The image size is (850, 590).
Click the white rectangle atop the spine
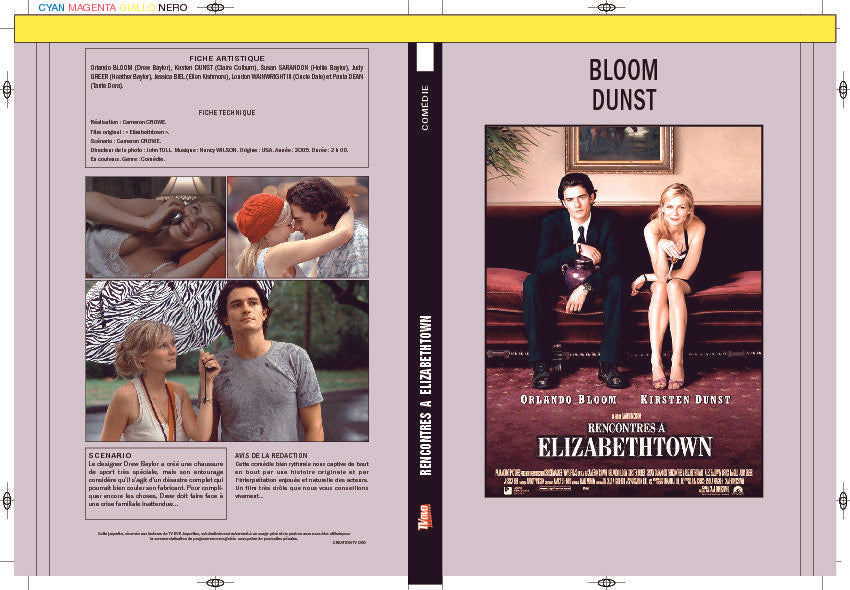(425, 57)
